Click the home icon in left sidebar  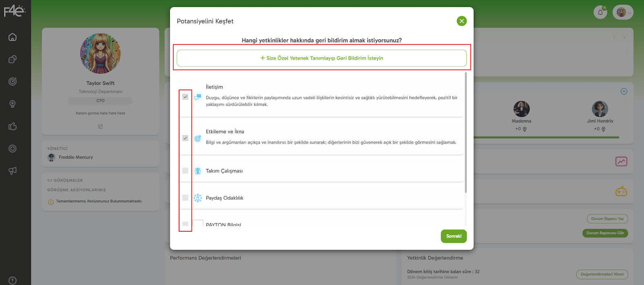click(12, 37)
